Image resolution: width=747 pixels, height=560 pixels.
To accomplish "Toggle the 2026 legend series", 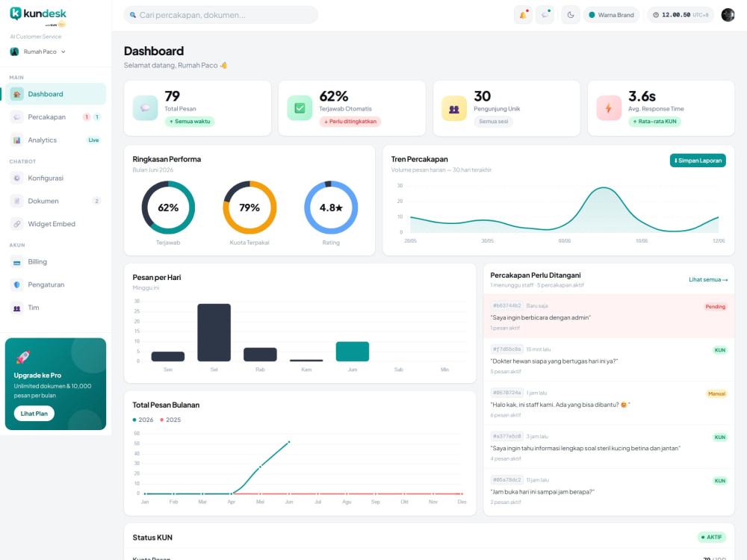I will tap(143, 420).
